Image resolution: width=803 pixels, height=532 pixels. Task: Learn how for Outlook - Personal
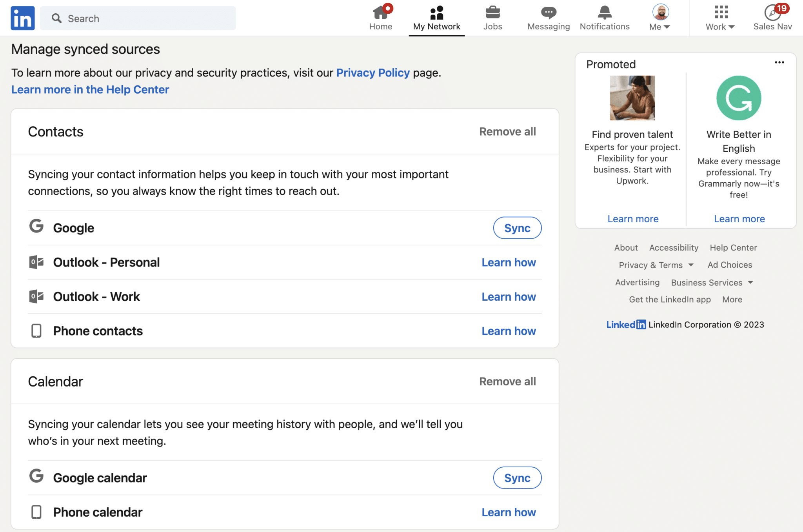(x=509, y=262)
